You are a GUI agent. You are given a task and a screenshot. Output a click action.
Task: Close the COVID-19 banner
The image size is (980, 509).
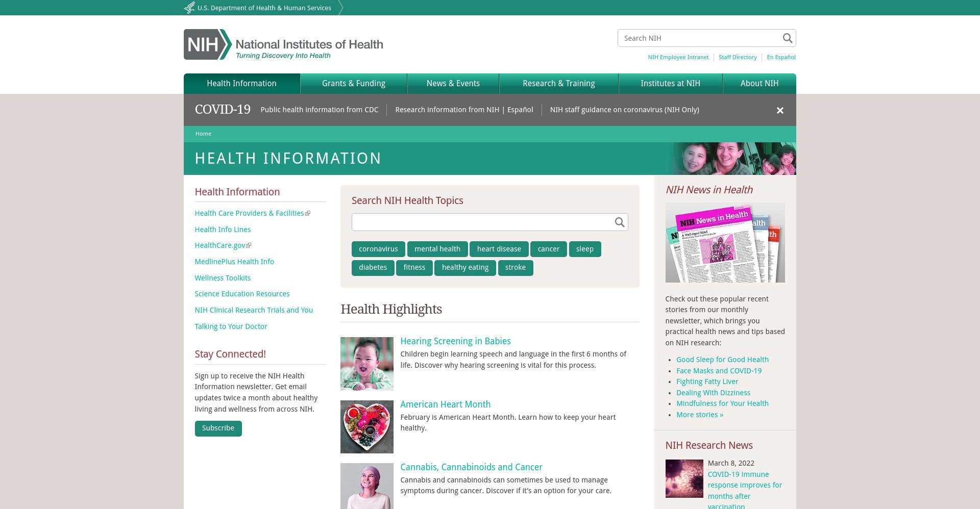click(779, 110)
